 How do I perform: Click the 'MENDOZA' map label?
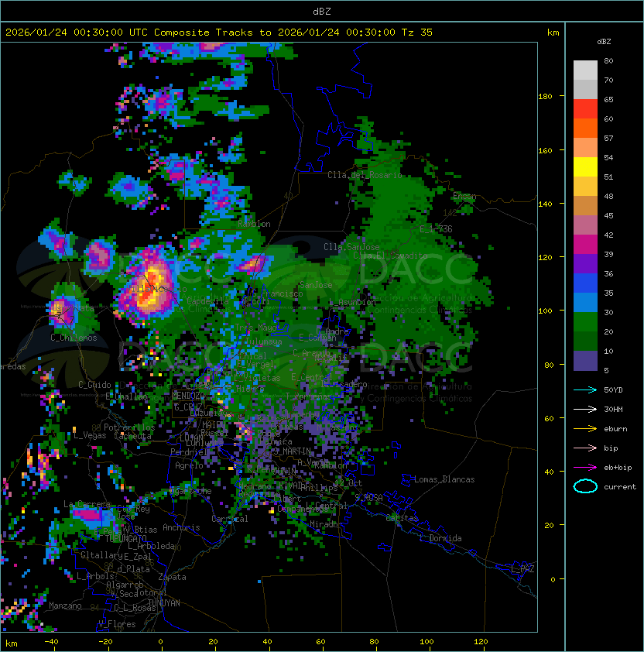pyautogui.click(x=188, y=396)
